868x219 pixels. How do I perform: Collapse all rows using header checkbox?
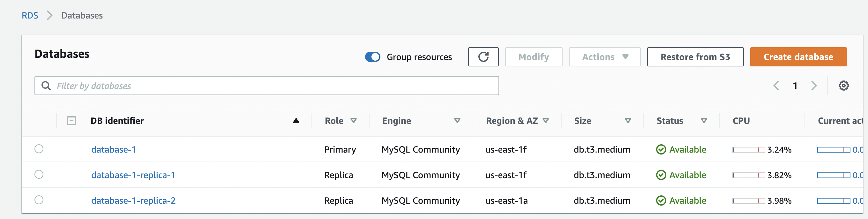pyautogui.click(x=71, y=121)
